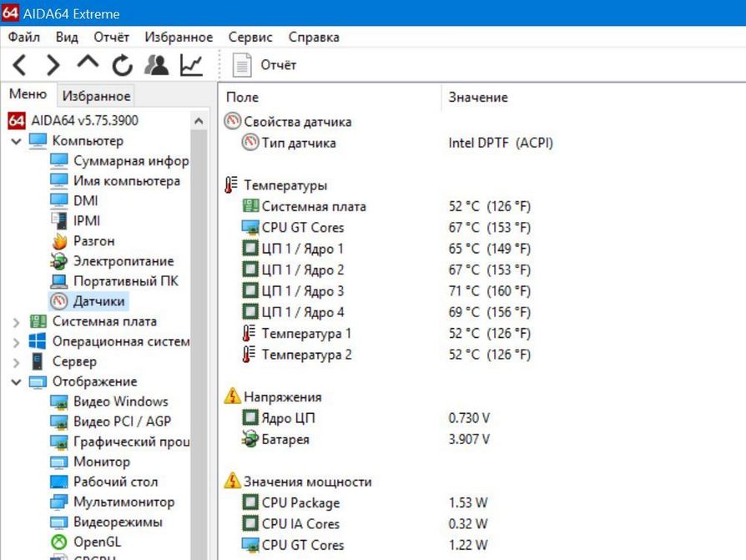Expand the Системная плата tree node
The width and height of the screenshot is (746, 560).
17,322
